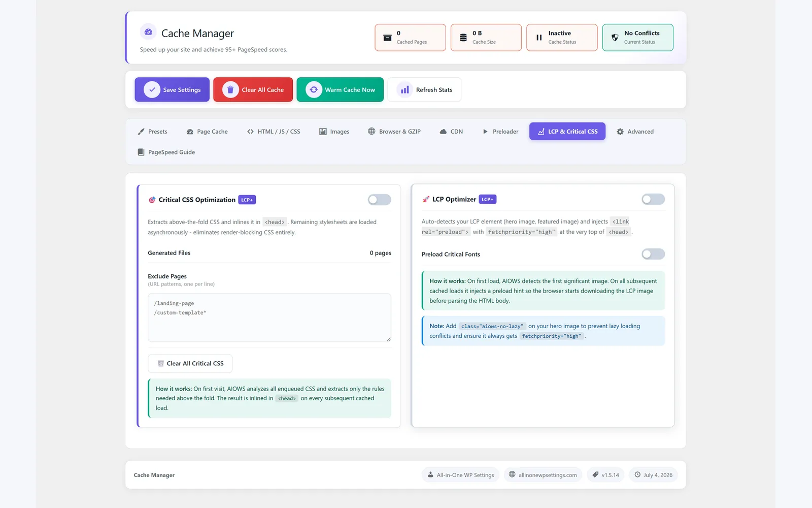Click the rocket icon beside LCP Optimizer
Screen dimensions: 812x508
point(426,199)
